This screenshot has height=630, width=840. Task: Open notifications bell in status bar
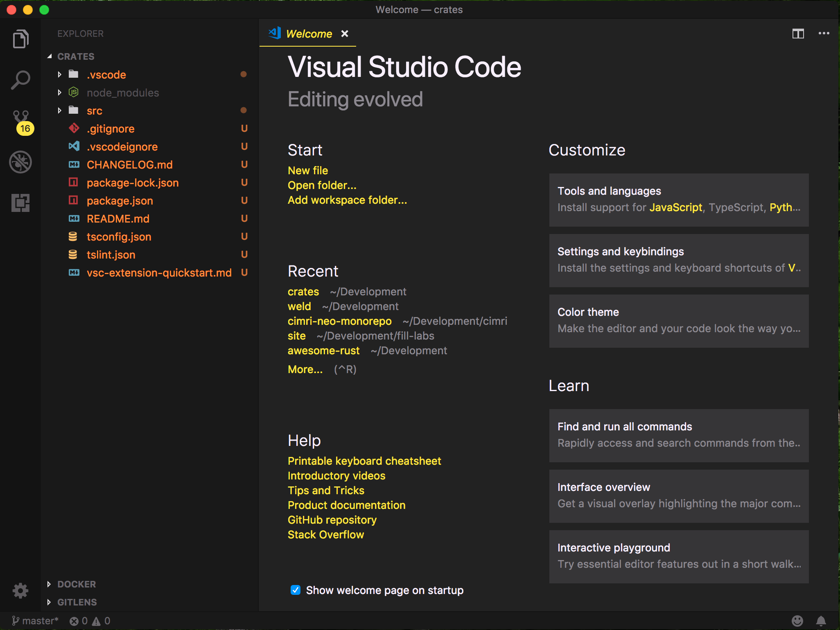coord(821,621)
